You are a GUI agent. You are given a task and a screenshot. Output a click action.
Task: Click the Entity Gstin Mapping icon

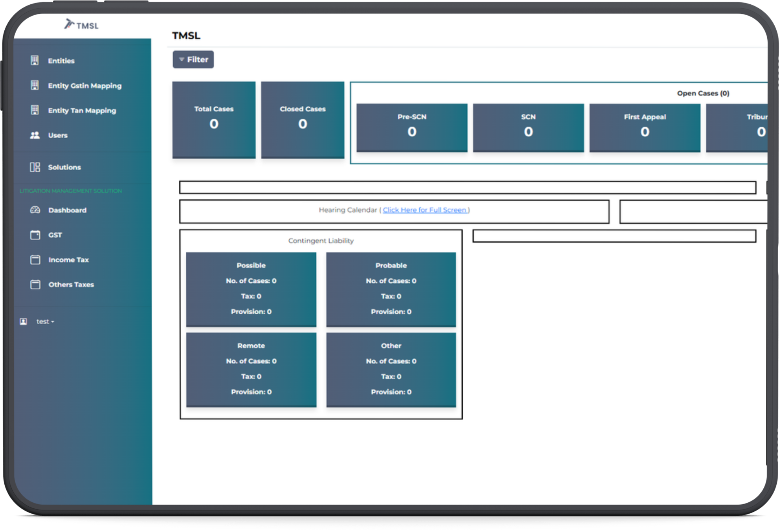tap(35, 85)
